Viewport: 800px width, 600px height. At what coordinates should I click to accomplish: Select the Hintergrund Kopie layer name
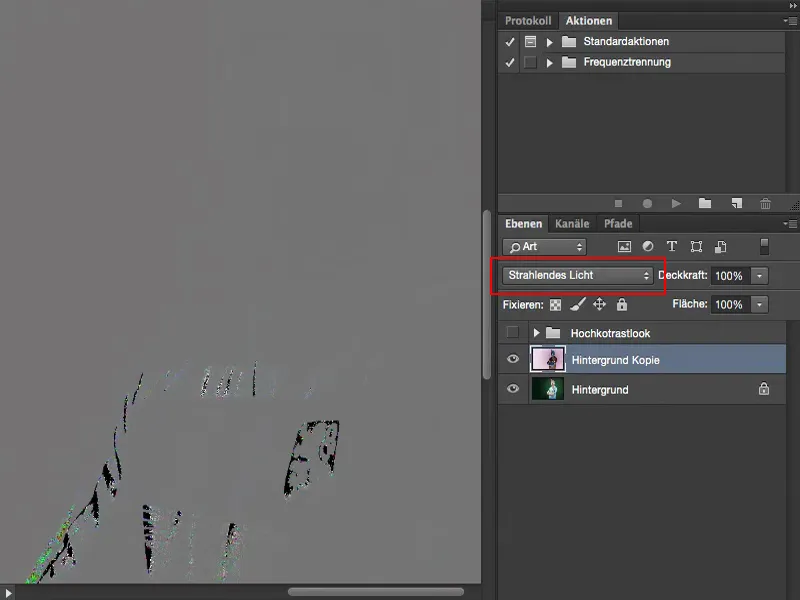point(615,360)
